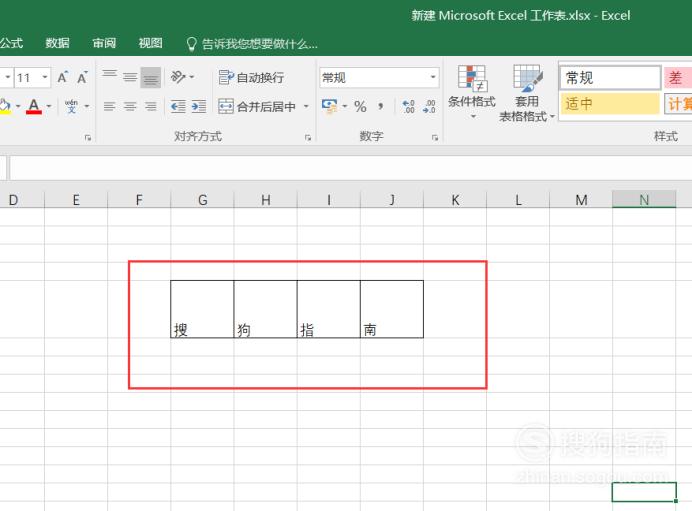Increase decimal places
This screenshot has height=511, width=692.
[x=408, y=106]
